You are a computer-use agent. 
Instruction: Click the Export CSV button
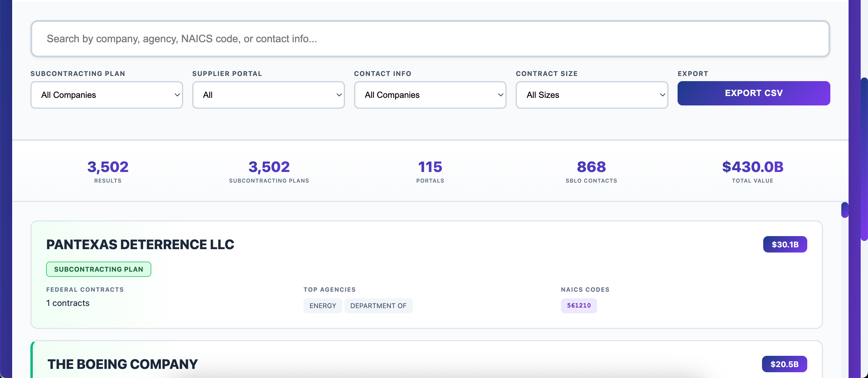point(754,93)
